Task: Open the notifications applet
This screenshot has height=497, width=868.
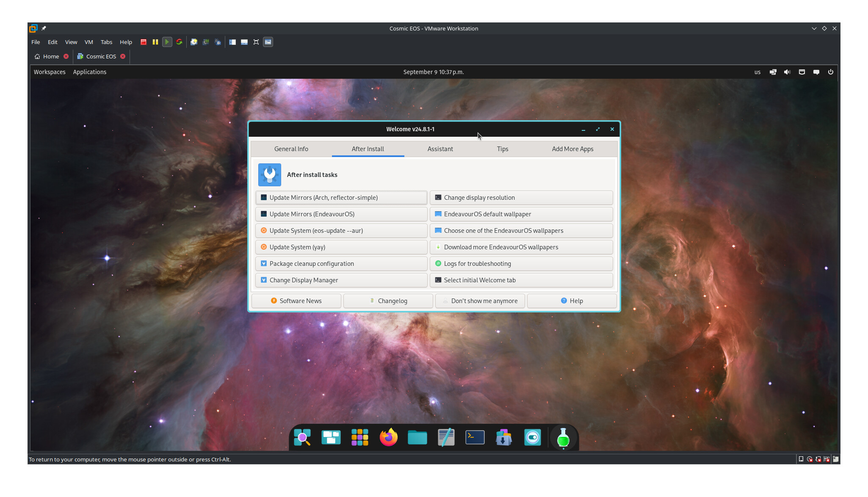Action: [816, 72]
